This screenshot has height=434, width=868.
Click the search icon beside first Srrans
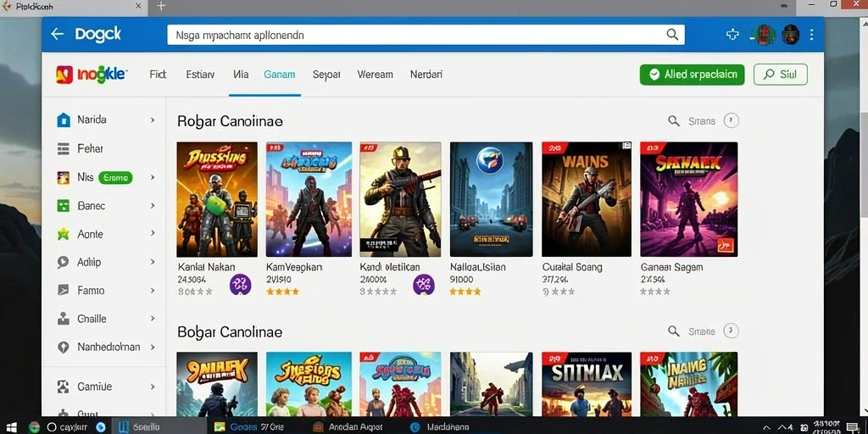(x=674, y=120)
